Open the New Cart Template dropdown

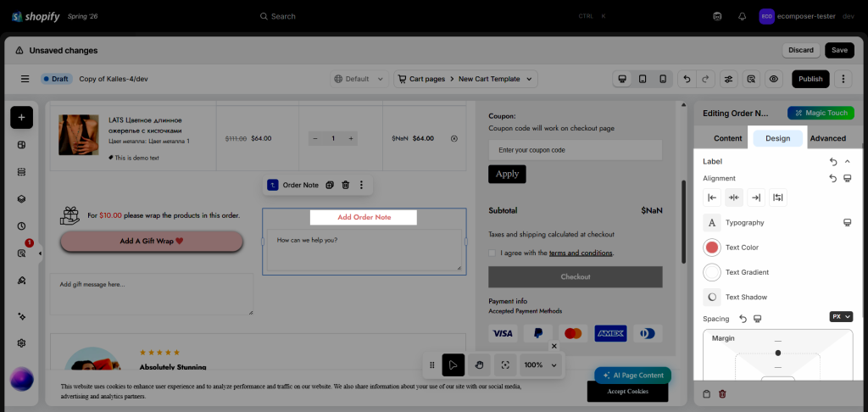click(x=465, y=79)
